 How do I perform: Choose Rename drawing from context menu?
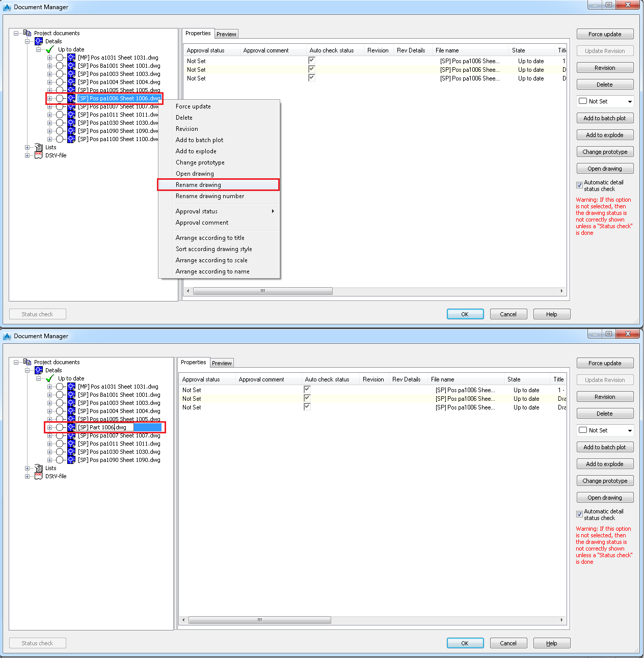(x=219, y=185)
